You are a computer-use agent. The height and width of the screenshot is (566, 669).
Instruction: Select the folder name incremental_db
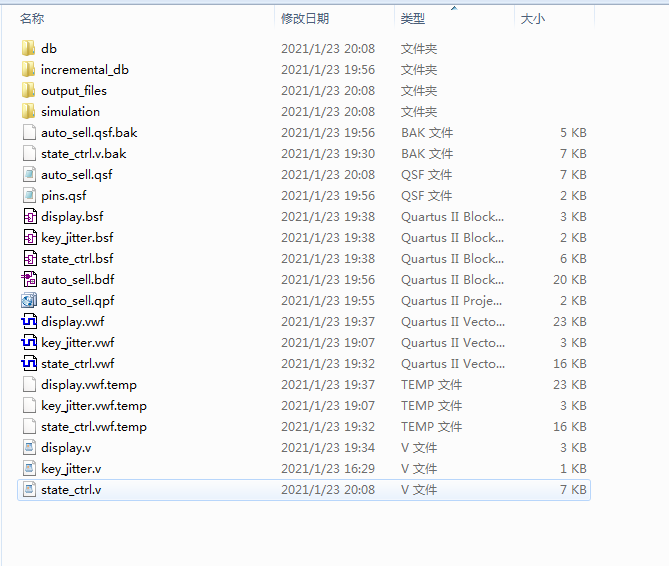[85, 70]
